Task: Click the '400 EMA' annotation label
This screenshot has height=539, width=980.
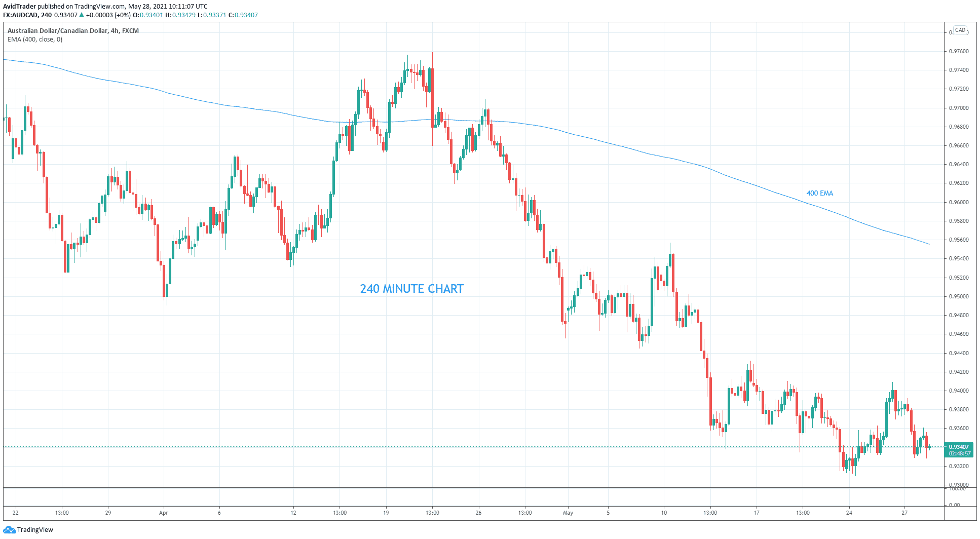Action: [820, 193]
